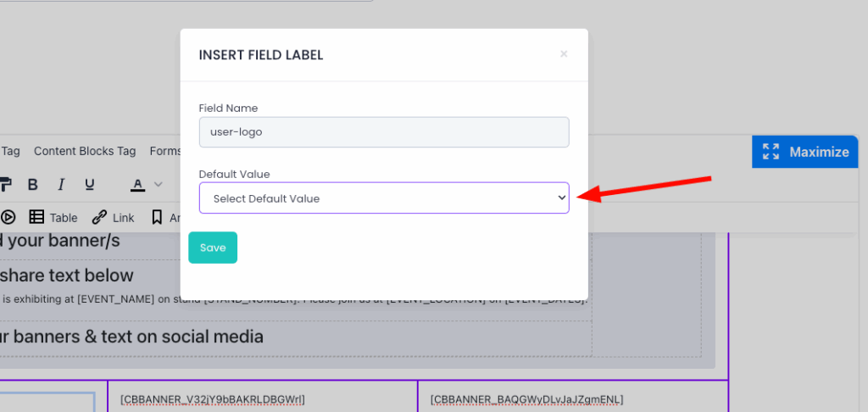Click the Field Name input box
Image resolution: width=868 pixels, height=412 pixels.
(383, 132)
